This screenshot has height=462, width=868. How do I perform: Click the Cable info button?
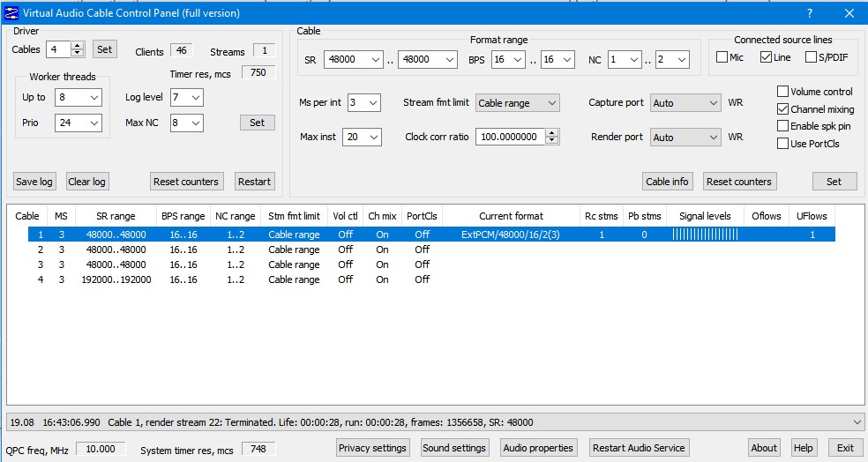(x=667, y=182)
